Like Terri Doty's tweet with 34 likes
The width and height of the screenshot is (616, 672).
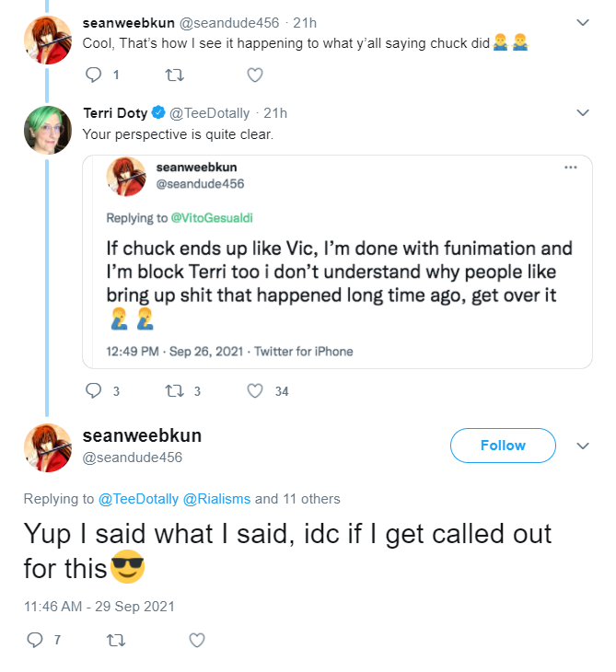click(x=255, y=391)
